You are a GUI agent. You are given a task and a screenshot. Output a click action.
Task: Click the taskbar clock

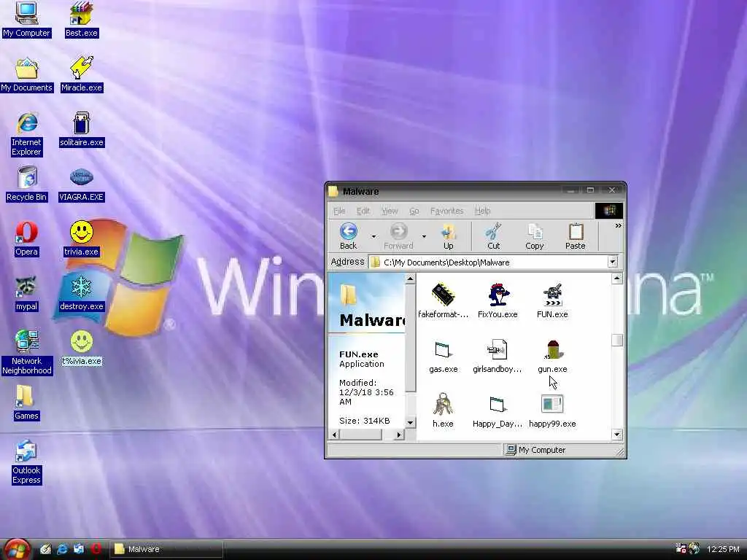coord(723,549)
